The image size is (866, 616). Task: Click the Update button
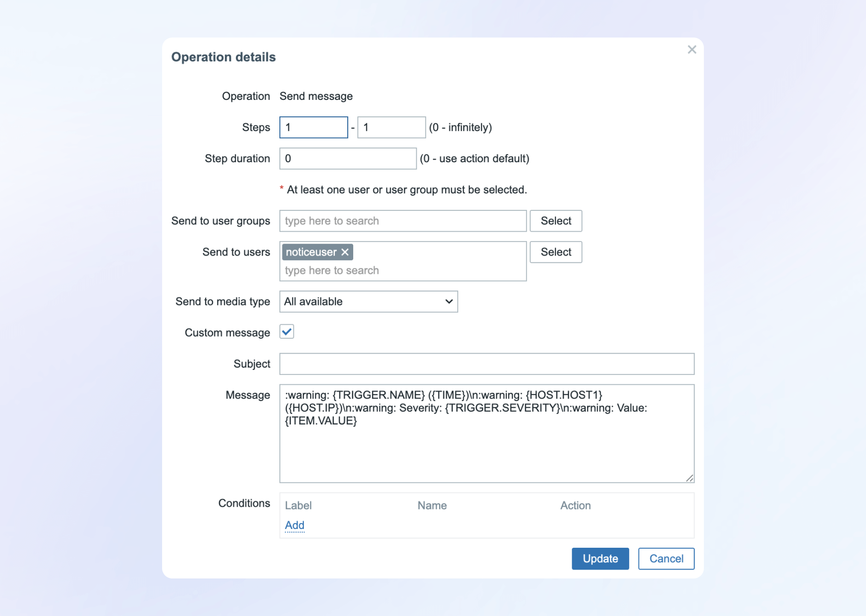(600, 558)
